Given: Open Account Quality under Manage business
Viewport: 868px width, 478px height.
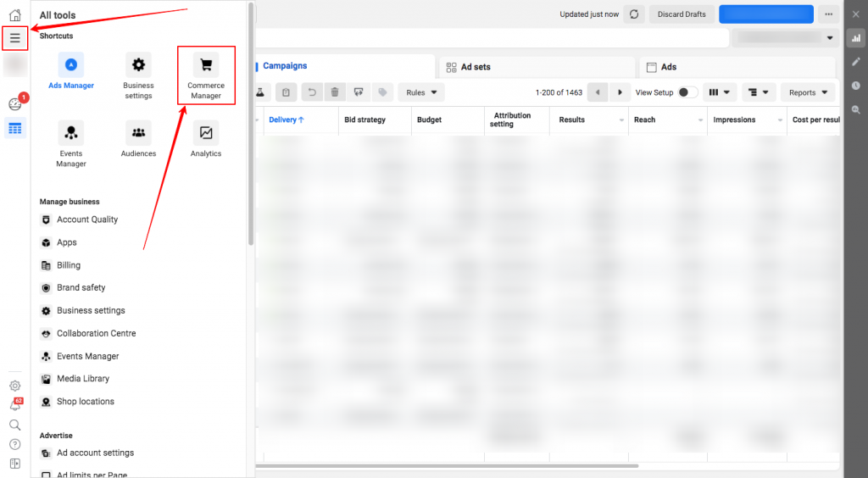Looking at the screenshot, I should pos(86,220).
